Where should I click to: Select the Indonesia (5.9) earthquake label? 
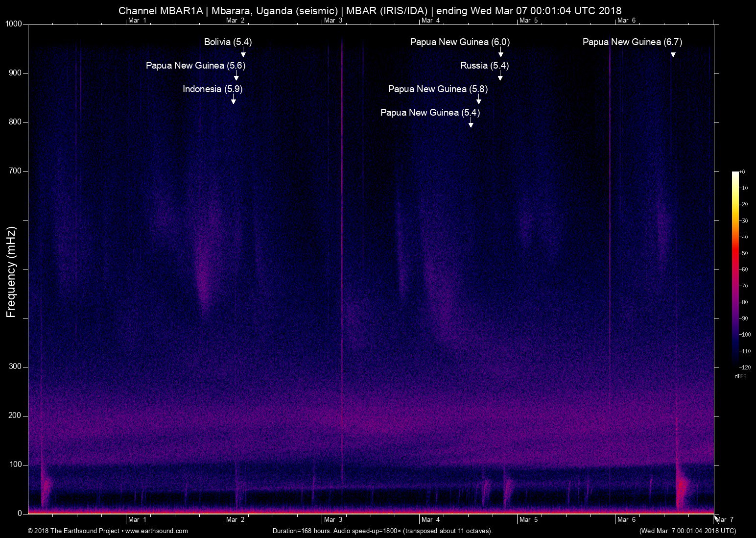(213, 89)
